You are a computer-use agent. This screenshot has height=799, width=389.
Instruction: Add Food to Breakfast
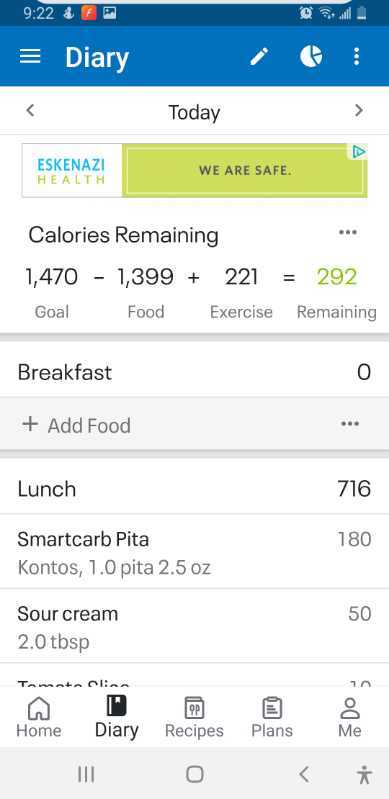76,425
